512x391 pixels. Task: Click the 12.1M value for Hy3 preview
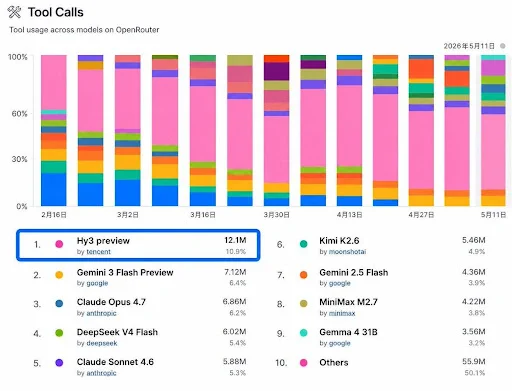[235, 240]
